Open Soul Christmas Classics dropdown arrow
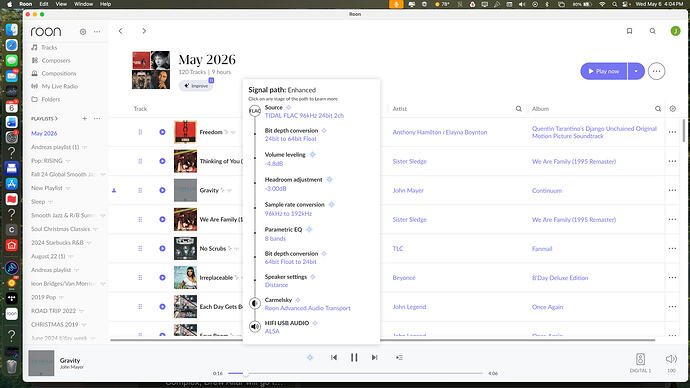 pyautogui.click(x=95, y=229)
